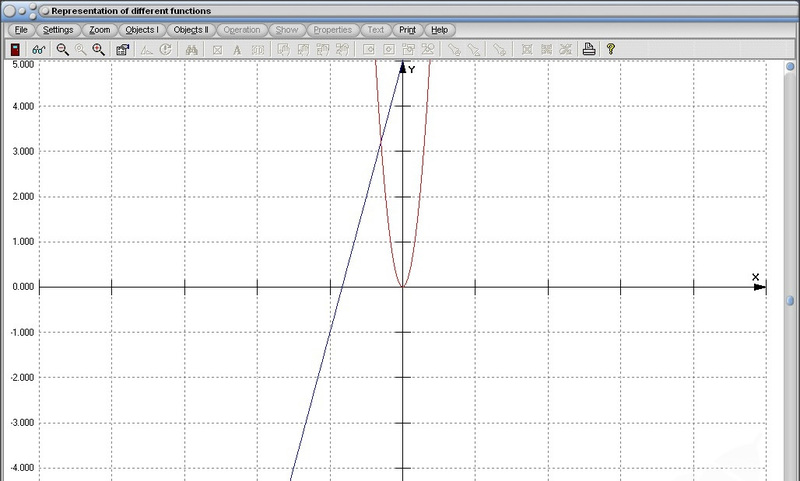
Task: Click the red door exit icon
Action: [x=16, y=49]
